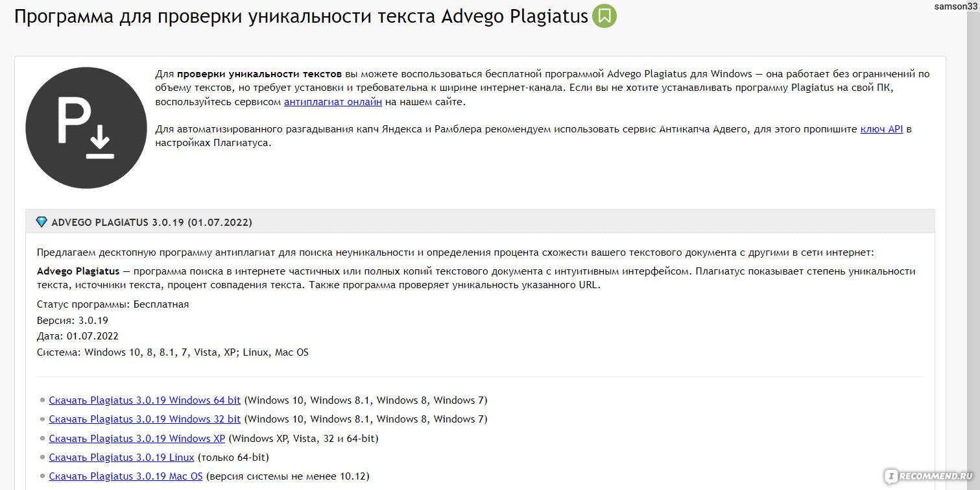Image resolution: width=980 pixels, height=490 pixels.
Task: Click the round Plagiatus download logo
Action: pos(86,128)
